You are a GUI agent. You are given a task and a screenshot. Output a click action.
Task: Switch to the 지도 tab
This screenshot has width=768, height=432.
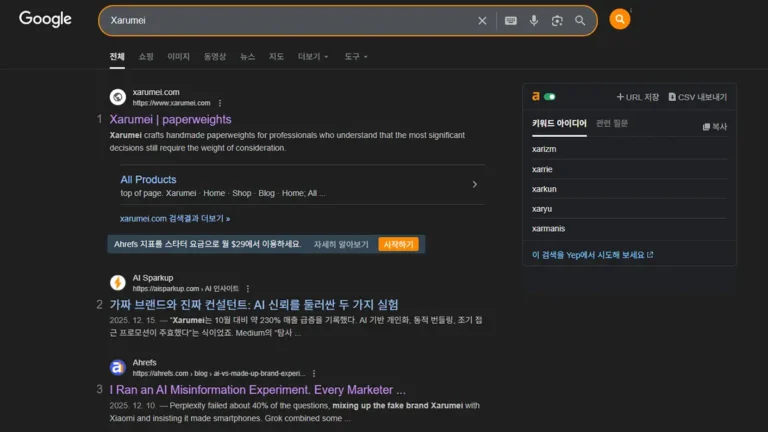pyautogui.click(x=276, y=57)
